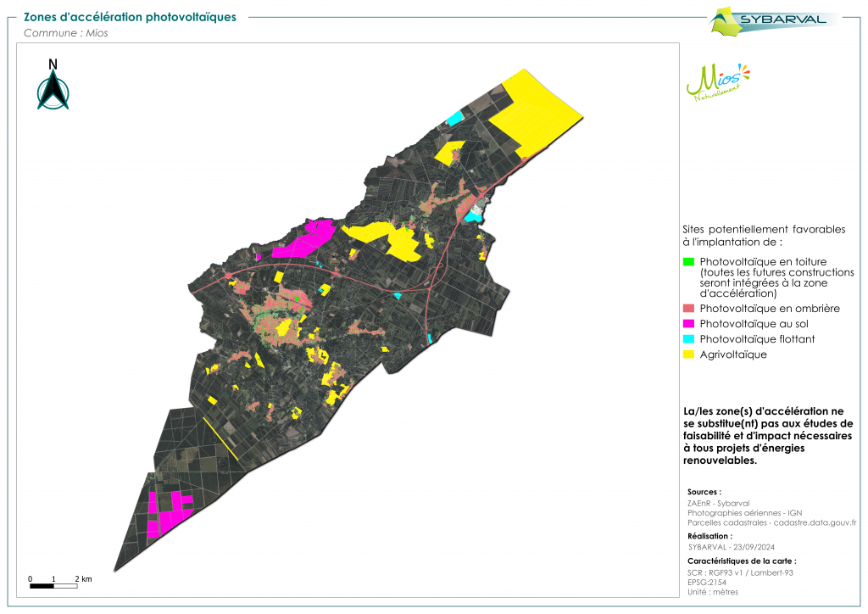Click the thin yellow diagonal strip in the southwest
Viewport: 868px width, 614px height.
[x=221, y=439]
